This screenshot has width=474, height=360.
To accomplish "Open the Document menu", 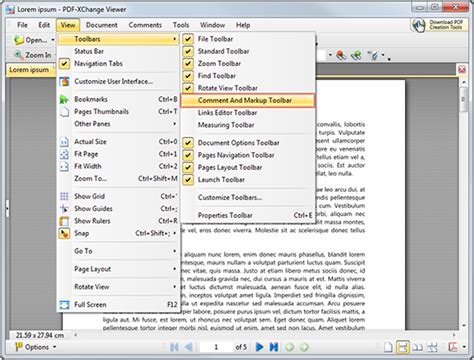I will coord(102,25).
